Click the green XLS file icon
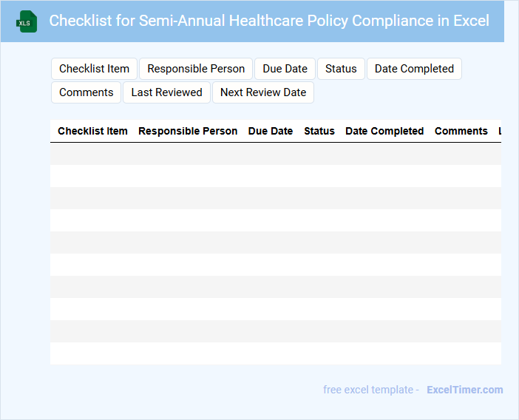The width and height of the screenshot is (519, 420). pos(27,21)
